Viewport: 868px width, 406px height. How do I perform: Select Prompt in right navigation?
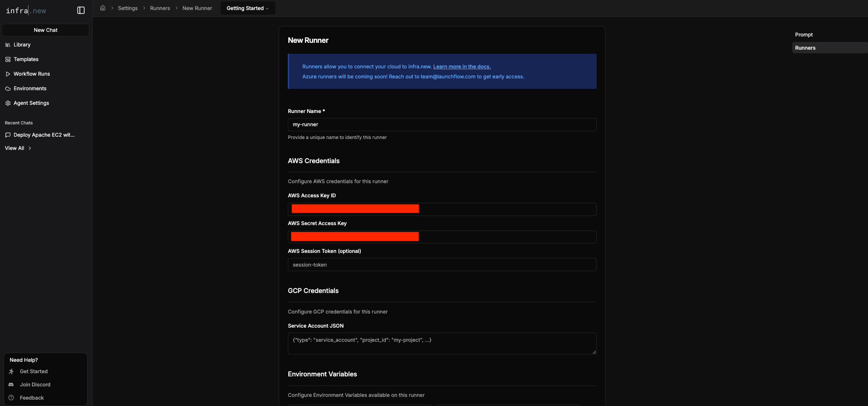point(804,35)
